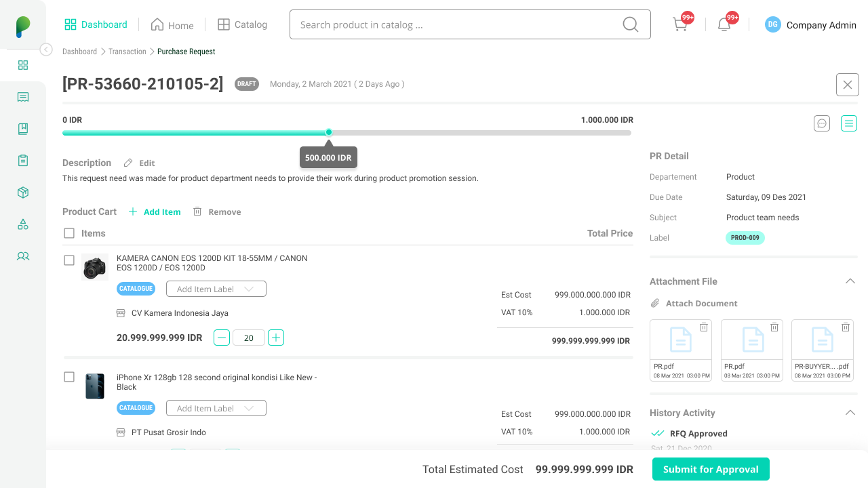Click the Kamera Canon quantity field
The width and height of the screenshot is (868, 488).
(249, 338)
